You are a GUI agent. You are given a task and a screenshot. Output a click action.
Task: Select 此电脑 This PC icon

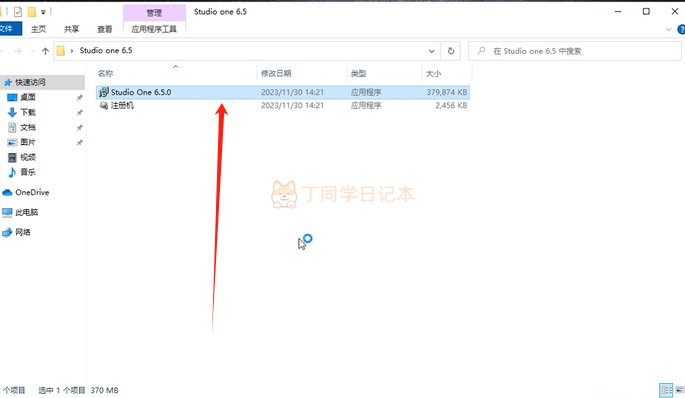[x=7, y=212]
